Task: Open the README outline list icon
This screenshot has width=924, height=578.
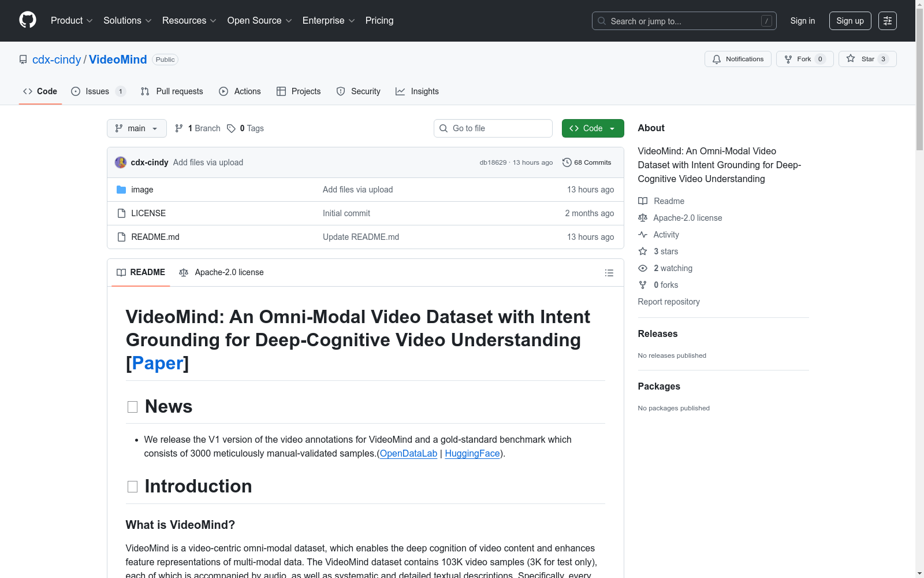Action: coord(609,273)
